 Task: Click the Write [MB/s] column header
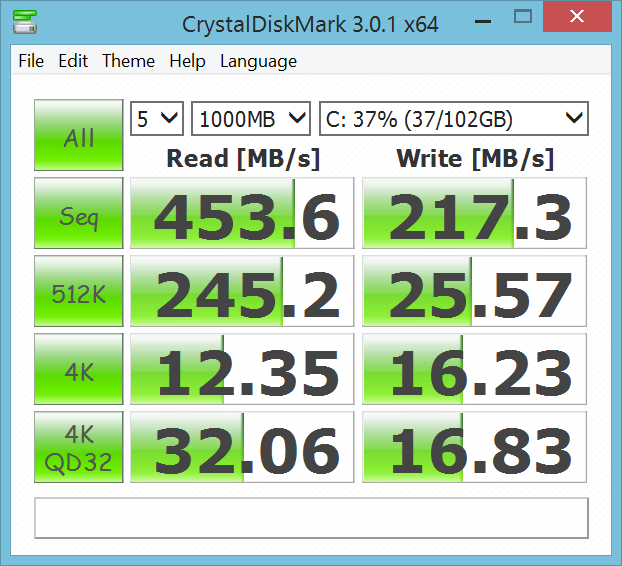click(x=475, y=159)
